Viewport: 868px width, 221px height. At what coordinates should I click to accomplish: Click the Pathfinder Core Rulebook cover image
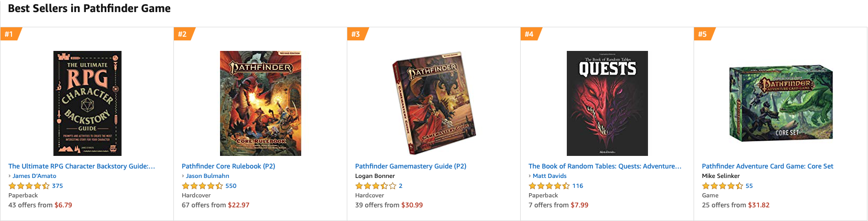tap(260, 103)
